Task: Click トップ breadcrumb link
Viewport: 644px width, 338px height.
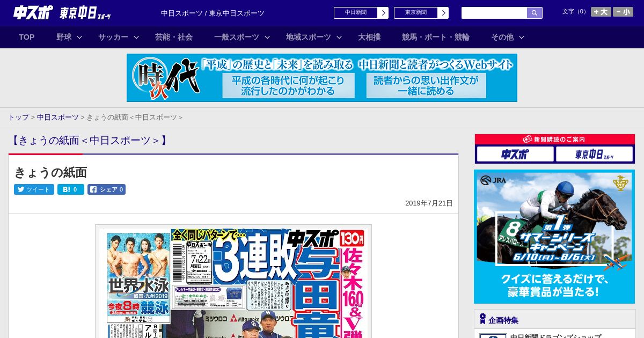Action: [x=18, y=117]
